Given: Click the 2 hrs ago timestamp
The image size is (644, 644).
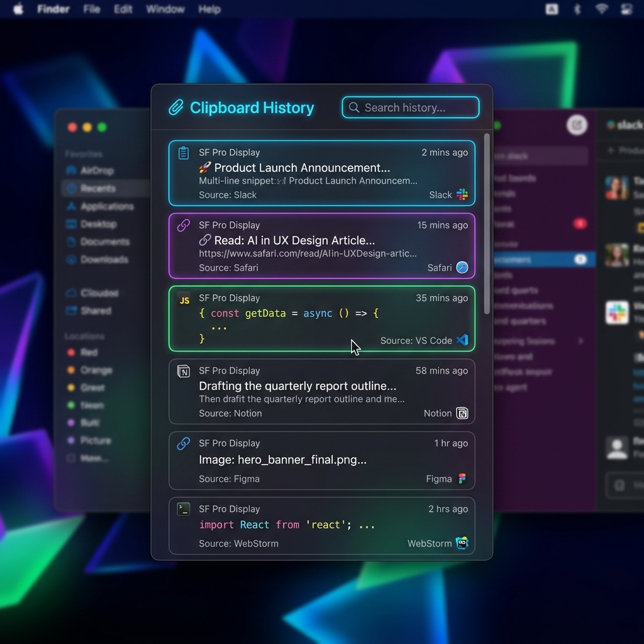Looking at the screenshot, I should coord(448,509).
